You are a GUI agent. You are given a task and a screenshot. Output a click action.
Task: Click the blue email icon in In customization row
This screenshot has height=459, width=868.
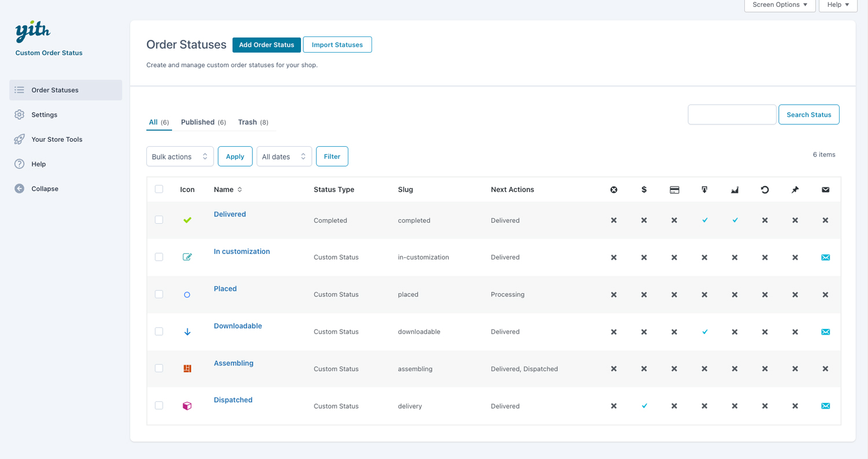825,257
